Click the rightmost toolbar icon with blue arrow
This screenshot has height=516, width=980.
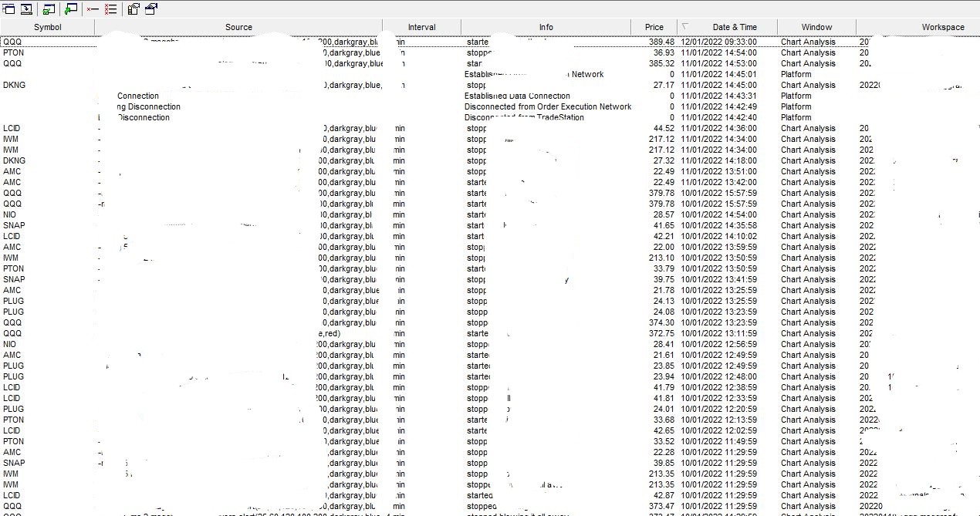(x=150, y=9)
